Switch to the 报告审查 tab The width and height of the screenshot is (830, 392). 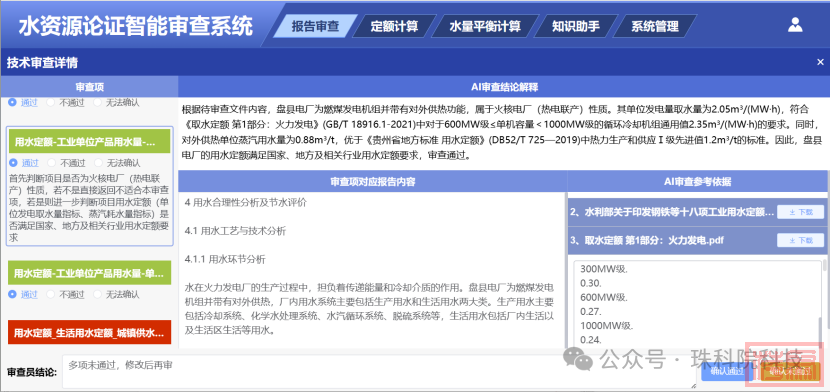[315, 26]
